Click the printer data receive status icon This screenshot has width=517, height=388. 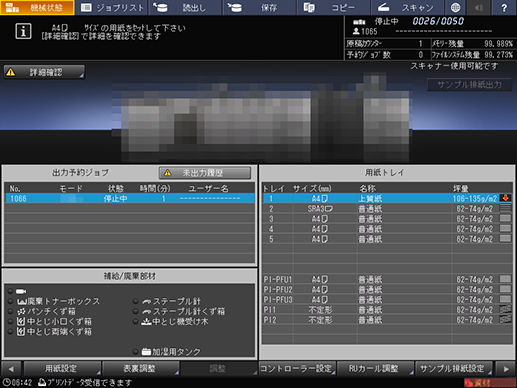click(x=42, y=382)
